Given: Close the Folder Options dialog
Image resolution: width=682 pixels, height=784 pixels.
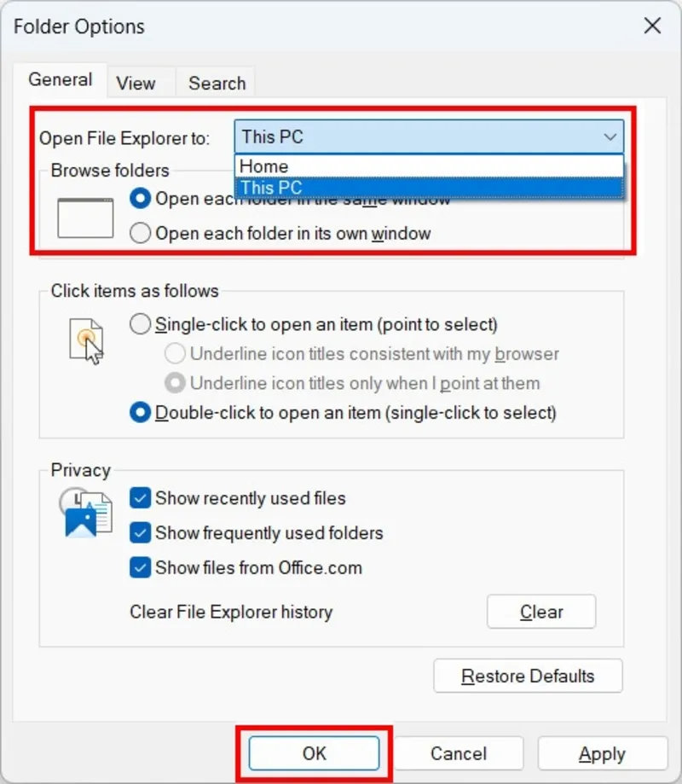Looking at the screenshot, I should pyautogui.click(x=652, y=26).
